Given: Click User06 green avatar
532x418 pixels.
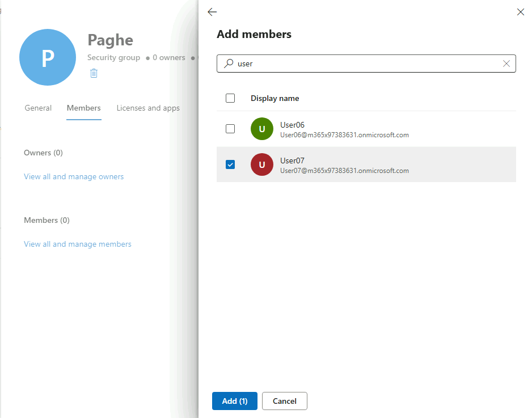Looking at the screenshot, I should [x=262, y=129].
